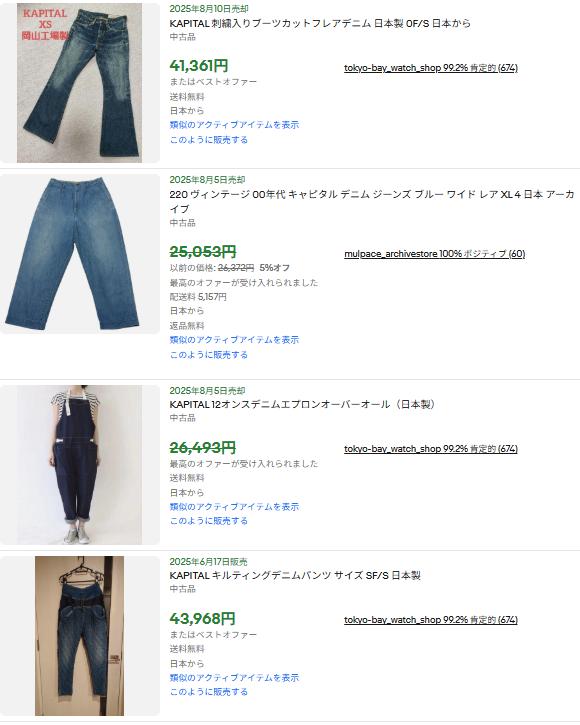Show similar active items for quilted pants
This screenshot has width=580, height=725.
click(234, 678)
